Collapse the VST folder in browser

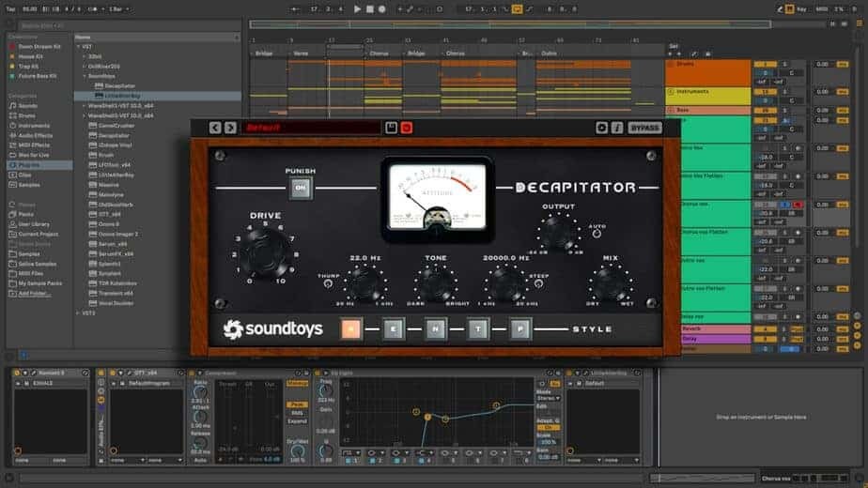pos(79,47)
